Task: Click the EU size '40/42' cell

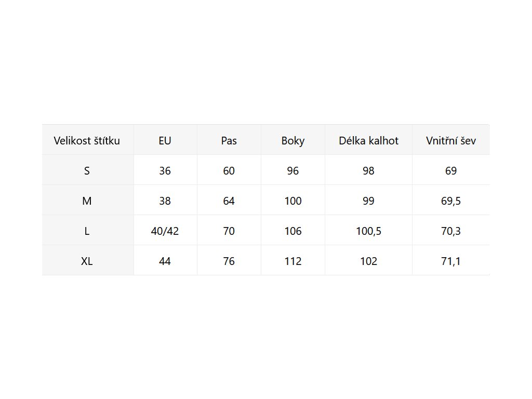Action: tap(165, 231)
